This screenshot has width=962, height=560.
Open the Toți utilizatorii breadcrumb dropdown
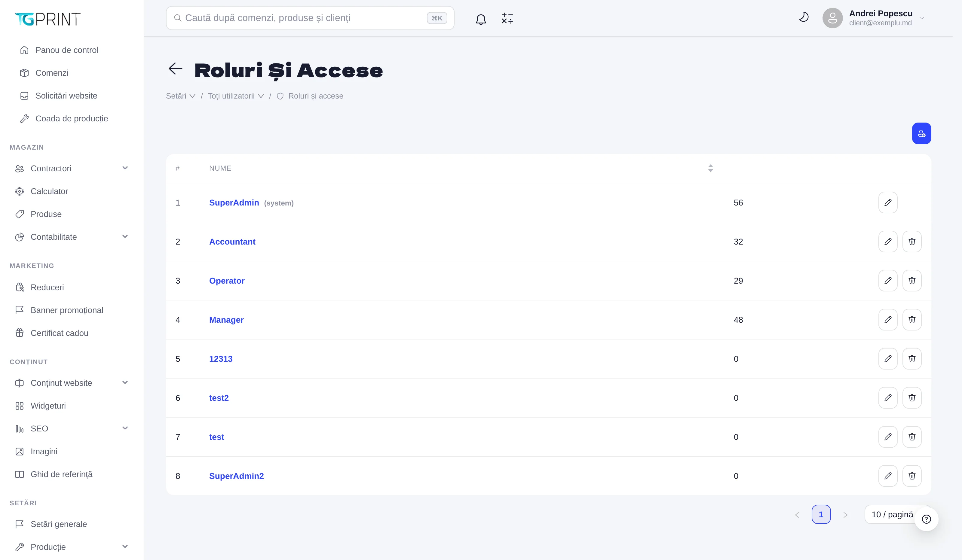point(235,96)
